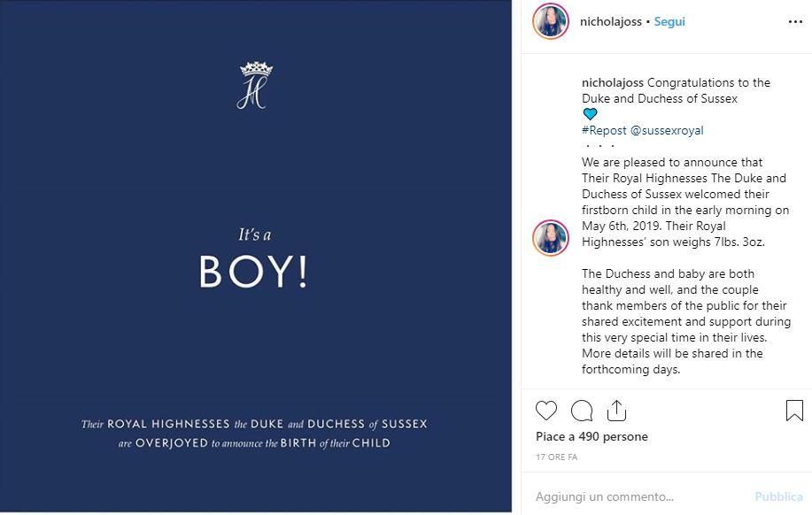Click nicholajoss profile picture in the header
812x515 pixels.
[551, 20]
